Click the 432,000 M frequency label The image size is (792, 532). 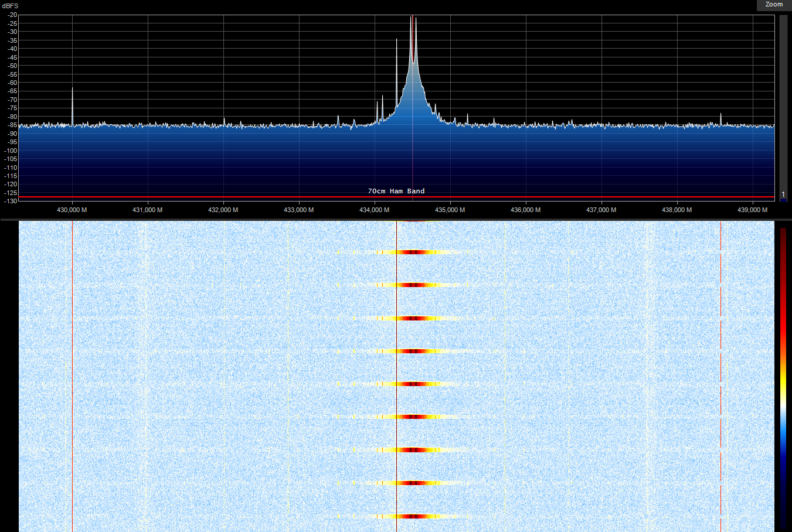point(223,210)
